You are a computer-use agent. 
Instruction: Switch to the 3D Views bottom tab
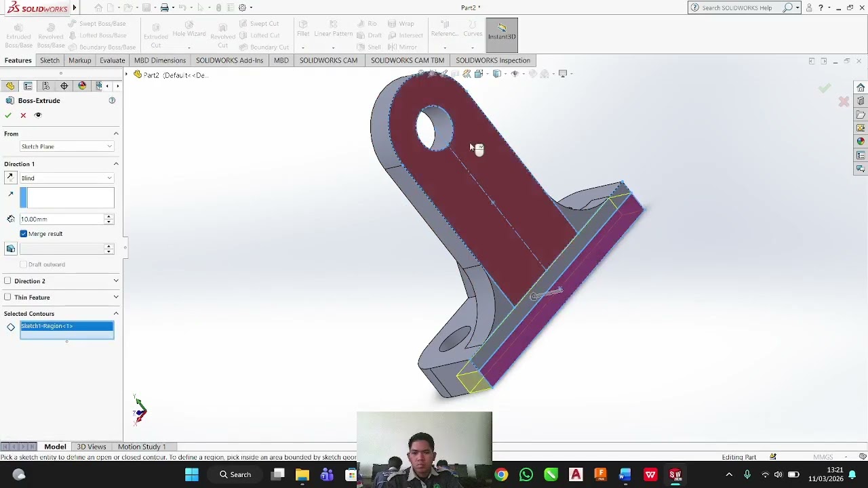click(92, 447)
